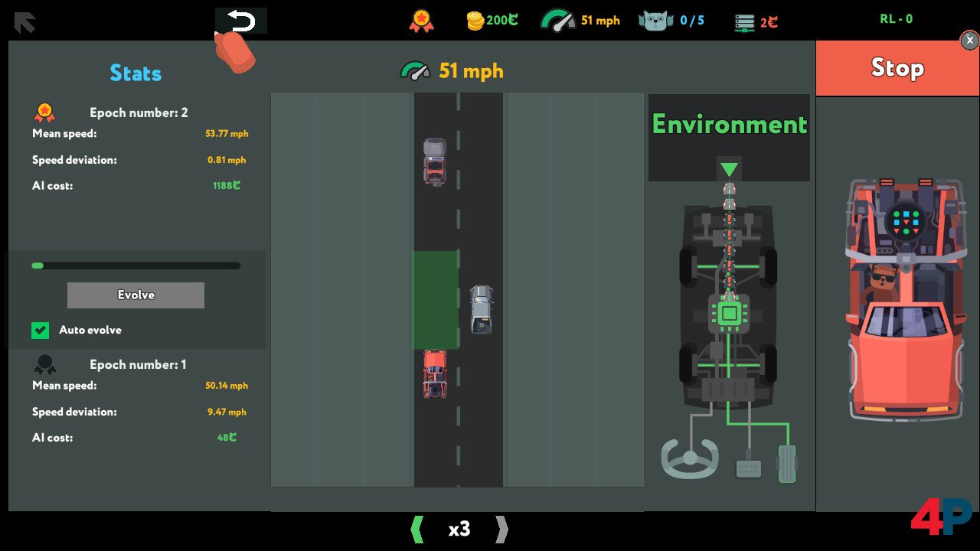The width and height of the screenshot is (980, 551).
Task: Close the panel with the x button
Action: pos(969,41)
